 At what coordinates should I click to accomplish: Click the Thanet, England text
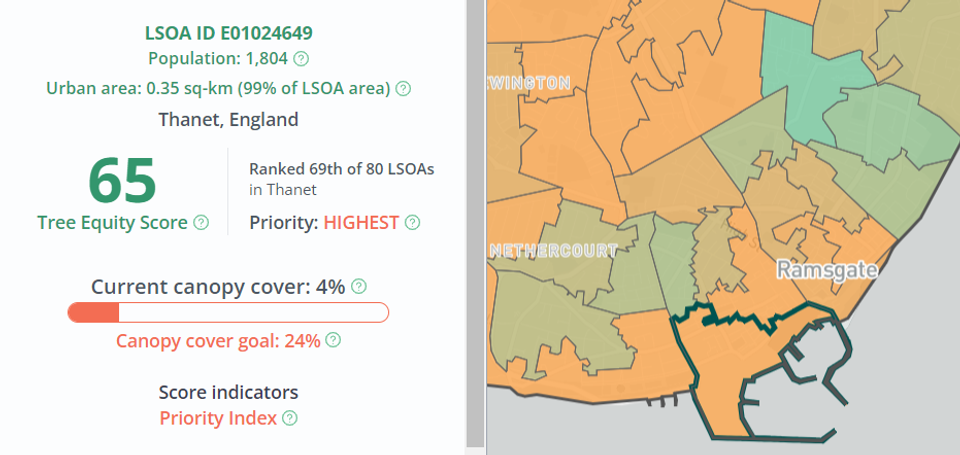coord(228,119)
